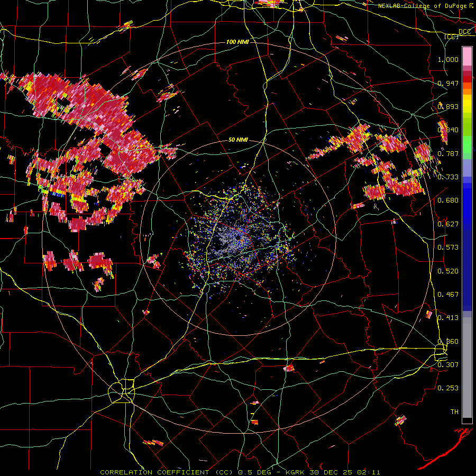Viewport: 476px width, 476px height.
Task: Click the 100 NMI range ring label
Action: pos(237,42)
